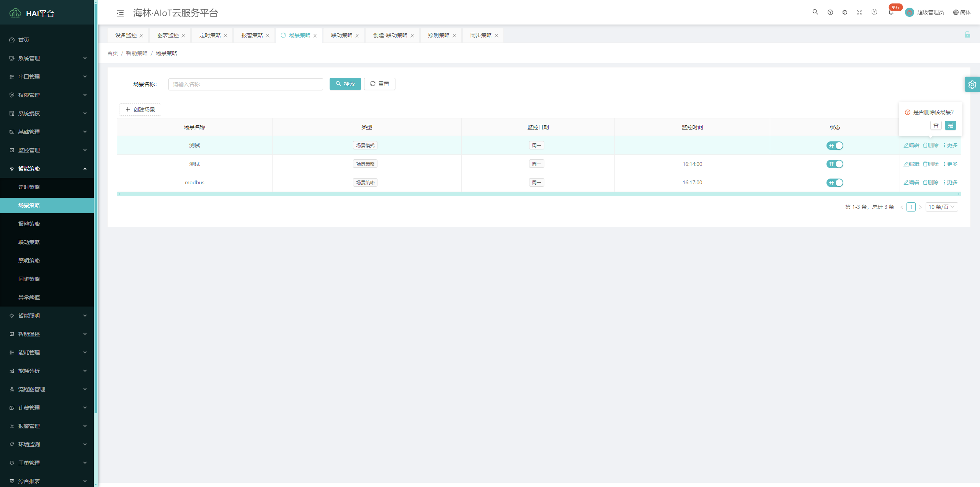Click the HAI platform logo
The height and width of the screenshot is (487, 980).
tap(15, 13)
